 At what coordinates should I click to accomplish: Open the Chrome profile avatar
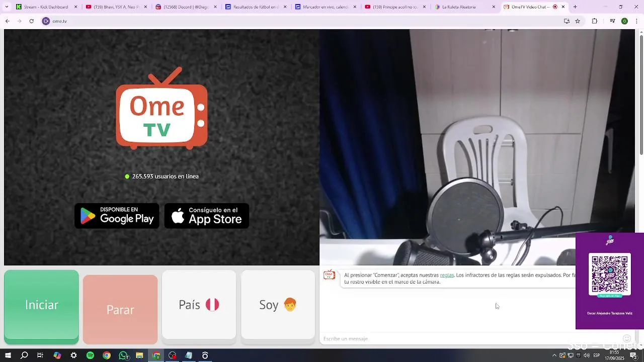624,21
